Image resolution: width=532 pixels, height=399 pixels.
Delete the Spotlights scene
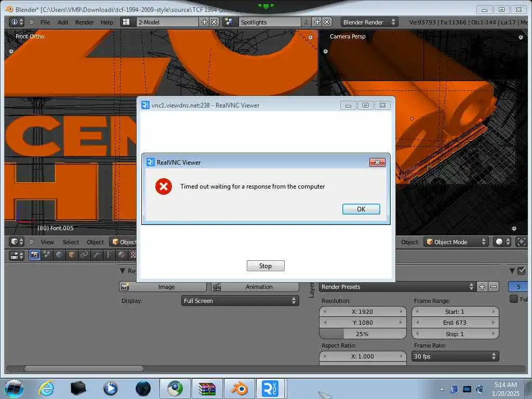tap(327, 22)
